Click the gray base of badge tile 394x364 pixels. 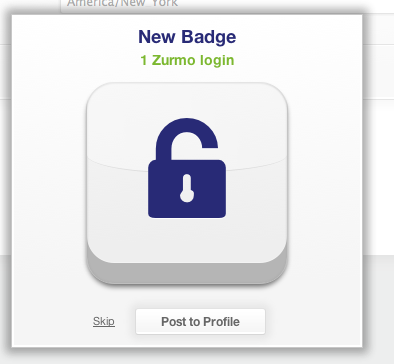point(187,273)
